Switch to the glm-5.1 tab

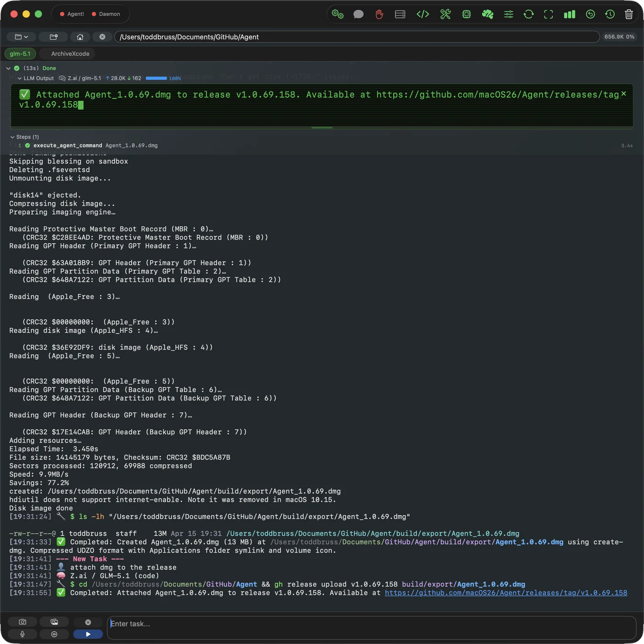[20, 54]
